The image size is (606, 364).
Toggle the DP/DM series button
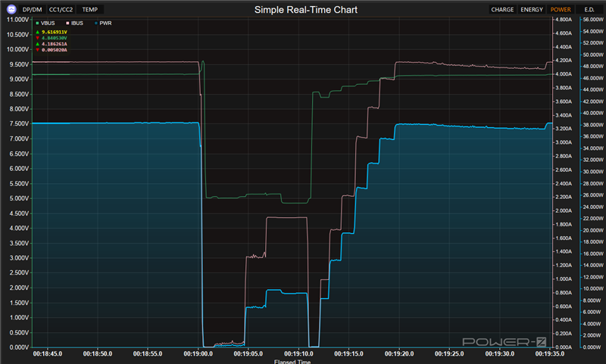tap(33, 10)
